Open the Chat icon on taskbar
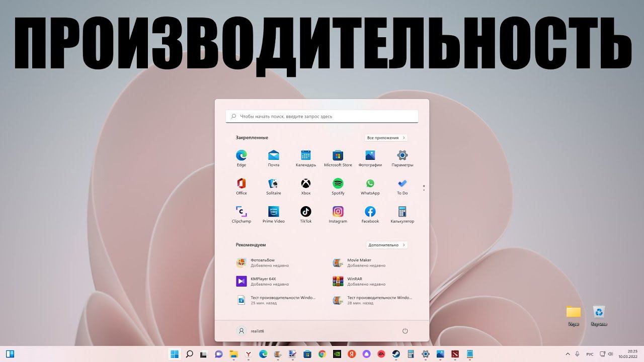 pyautogui.click(x=218, y=354)
